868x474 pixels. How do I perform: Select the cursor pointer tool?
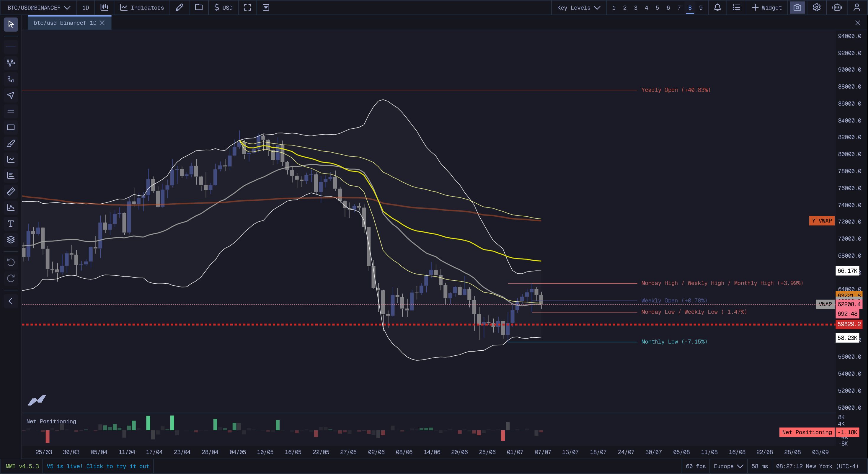coord(11,24)
